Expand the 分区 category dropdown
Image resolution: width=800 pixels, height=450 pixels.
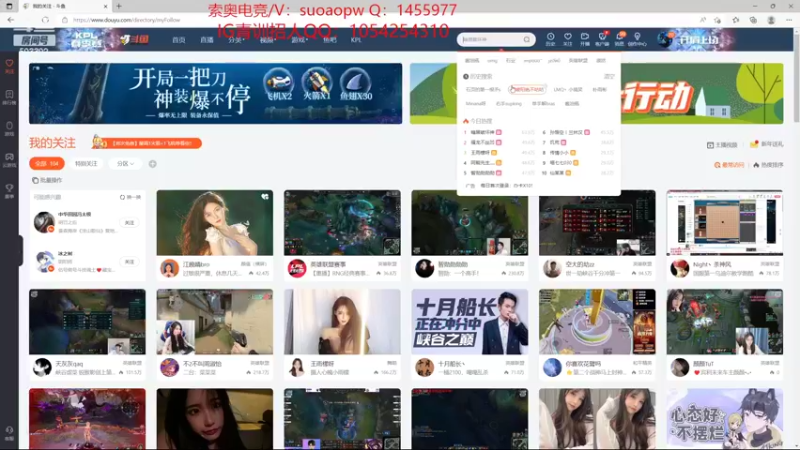click(x=125, y=164)
